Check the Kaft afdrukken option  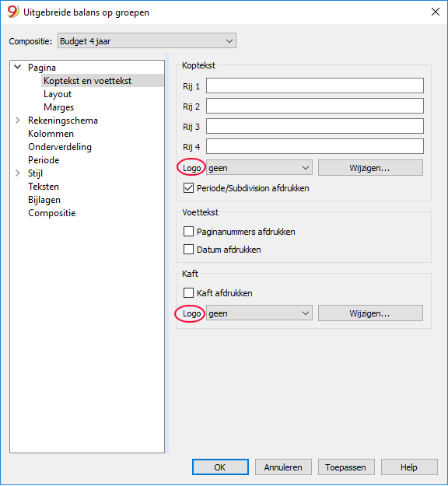point(188,293)
